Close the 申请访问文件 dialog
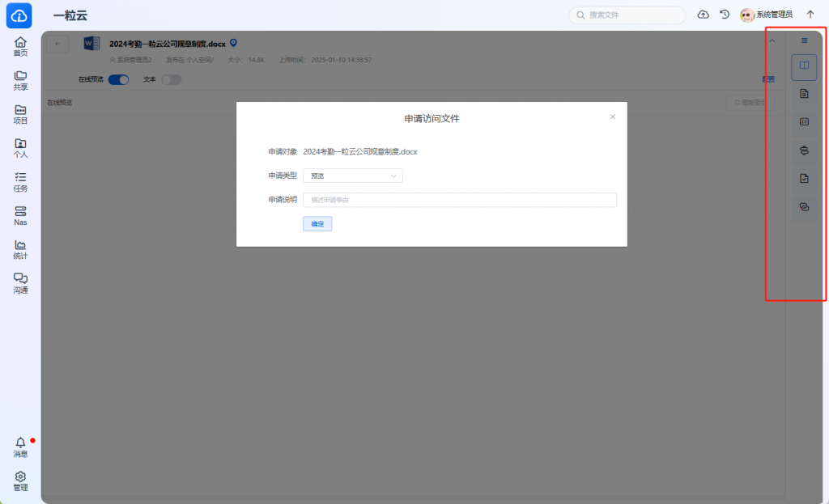This screenshot has width=829, height=504. point(612,117)
